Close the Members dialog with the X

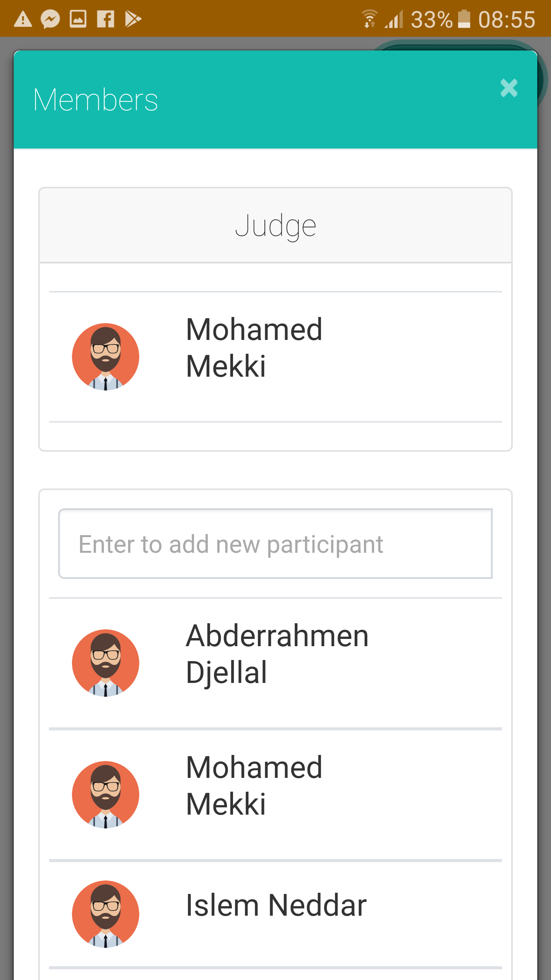pyautogui.click(x=509, y=88)
